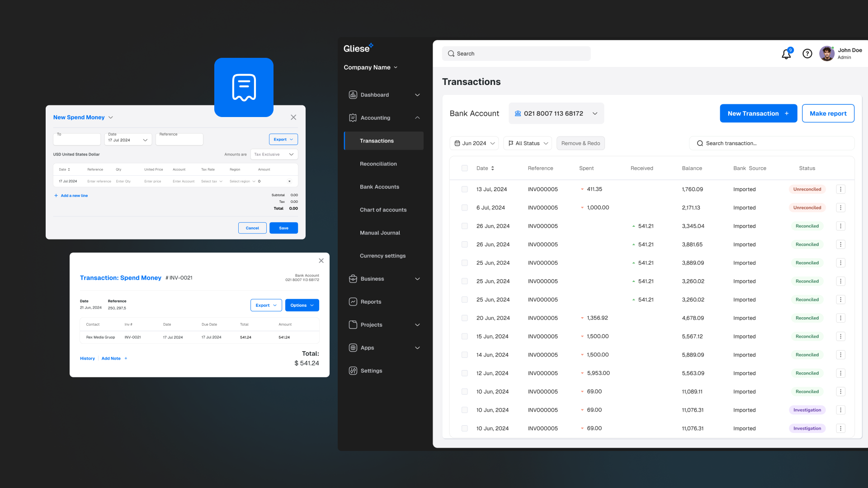Check the 20 Jun, 2024 row checkbox

[x=465, y=318]
